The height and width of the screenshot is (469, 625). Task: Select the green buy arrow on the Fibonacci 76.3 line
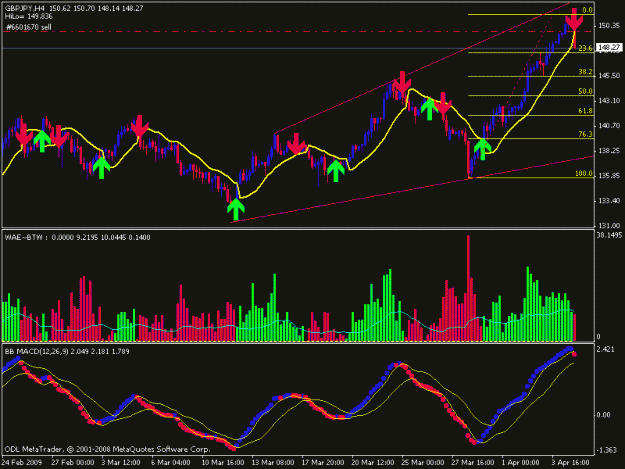(x=483, y=149)
